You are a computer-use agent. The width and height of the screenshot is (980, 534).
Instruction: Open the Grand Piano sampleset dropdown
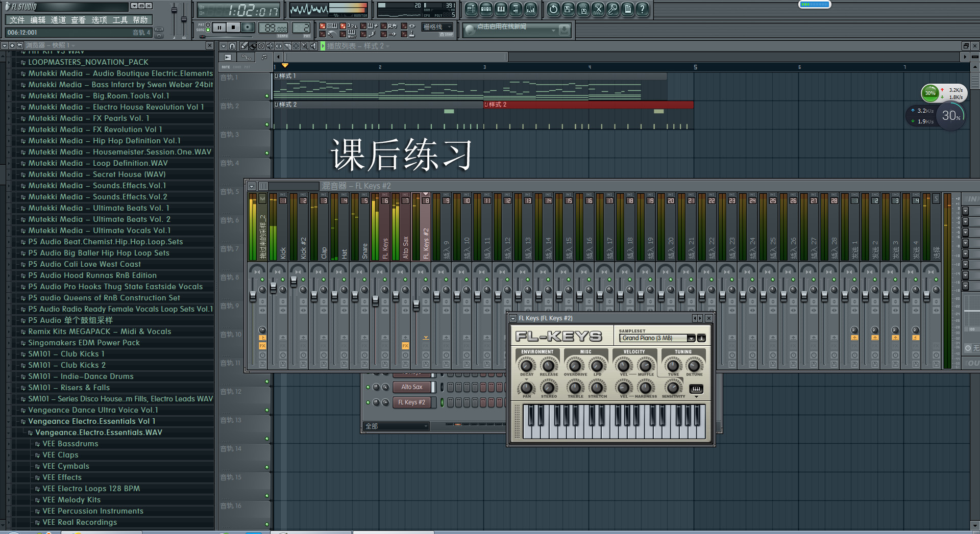(x=691, y=338)
